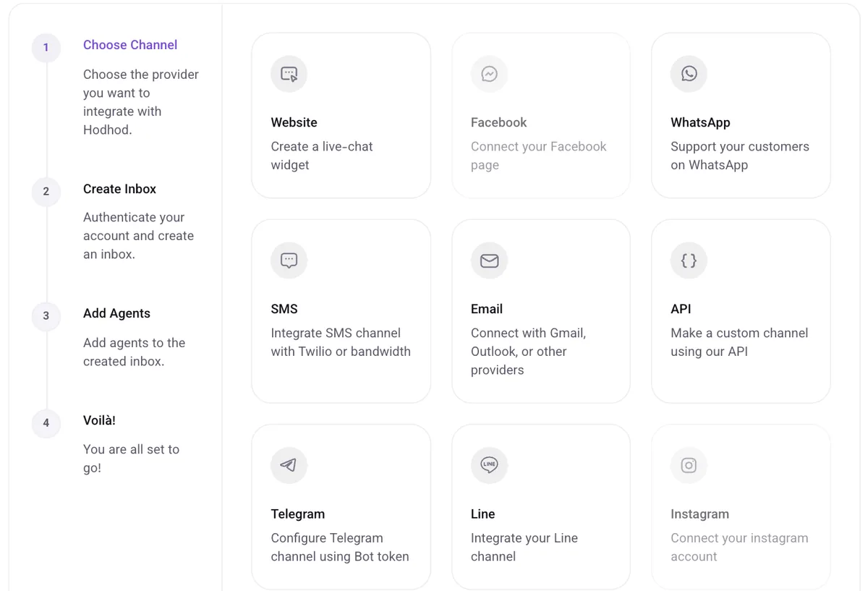Screen dimensions: 868x591
Task: Click 'Connect your Facebook page' description
Action: click(539, 156)
